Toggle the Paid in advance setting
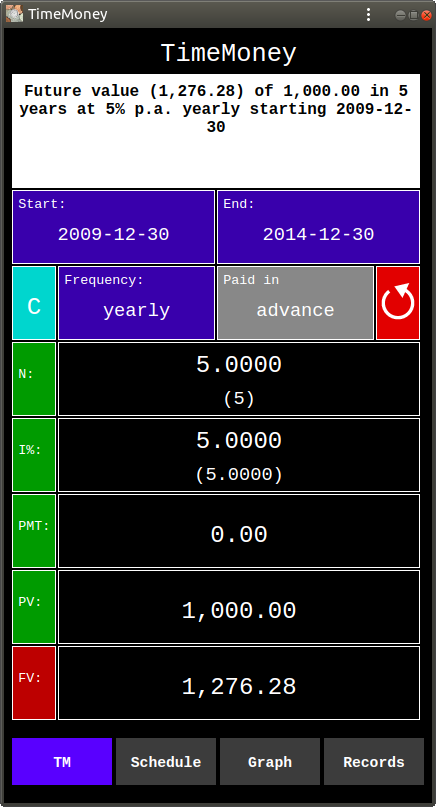Viewport: 436px width, 807px height. [295, 303]
